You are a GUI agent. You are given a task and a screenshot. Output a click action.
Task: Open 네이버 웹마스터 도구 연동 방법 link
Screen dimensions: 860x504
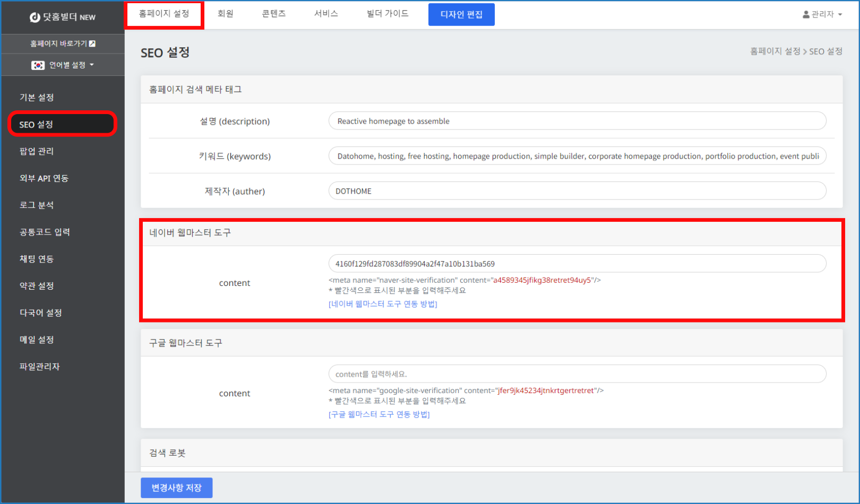pos(383,304)
